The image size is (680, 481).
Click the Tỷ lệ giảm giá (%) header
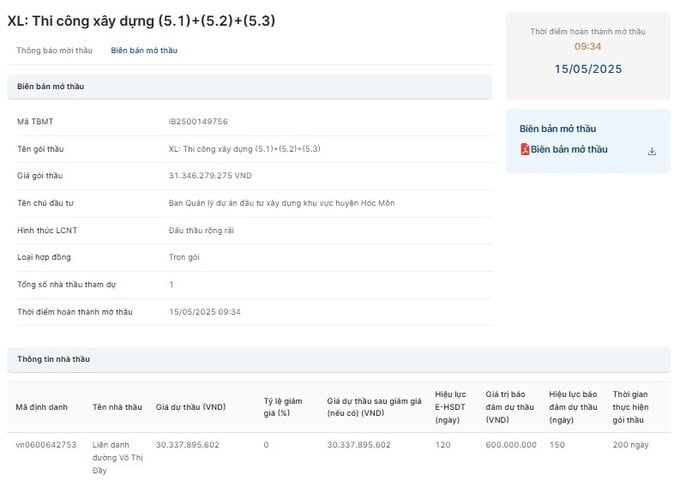(x=283, y=407)
